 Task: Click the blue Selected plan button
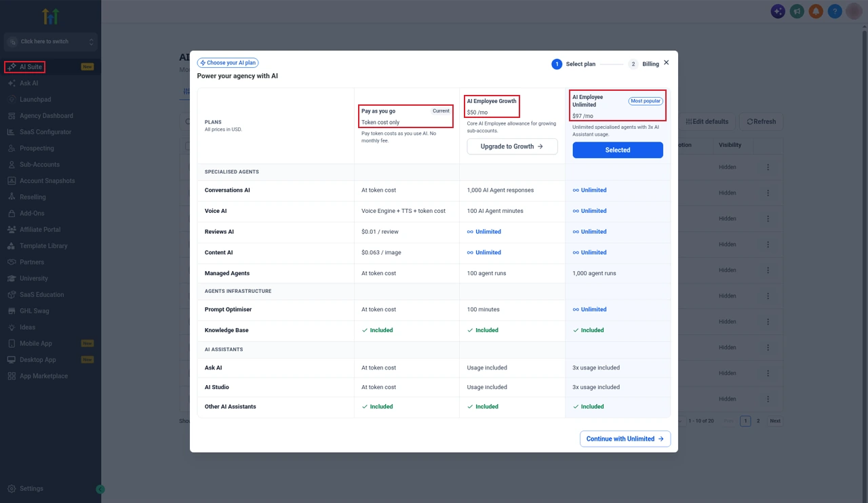coord(618,150)
